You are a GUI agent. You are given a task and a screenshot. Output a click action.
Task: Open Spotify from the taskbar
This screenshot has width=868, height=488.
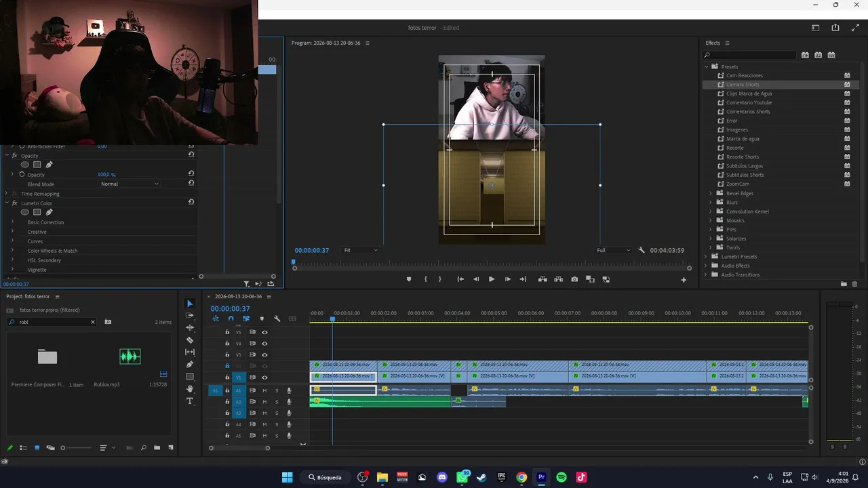561,477
